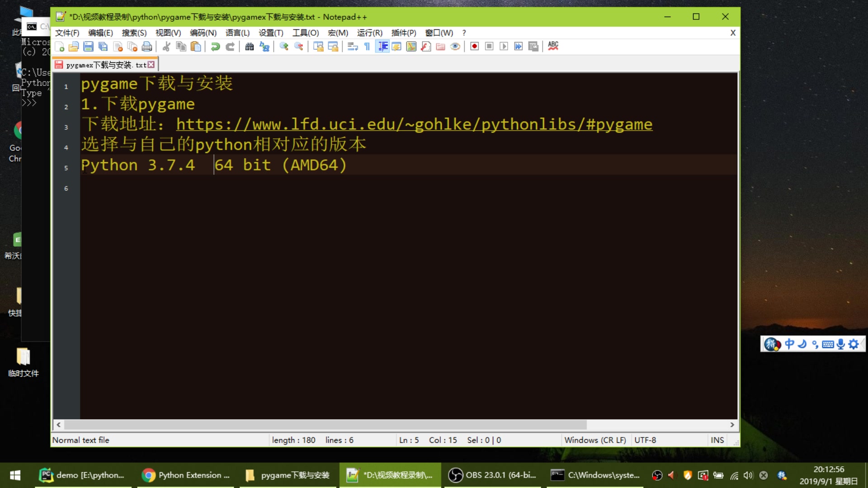Follow the lfd.uci.edu pythonlibs link
The image size is (868, 488).
point(414,124)
